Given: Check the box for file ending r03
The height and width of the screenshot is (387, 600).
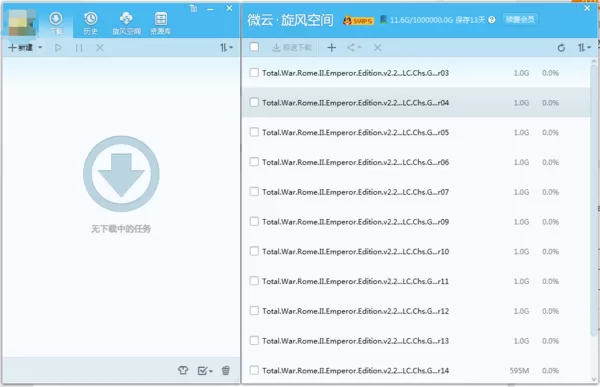Looking at the screenshot, I should pos(254,72).
